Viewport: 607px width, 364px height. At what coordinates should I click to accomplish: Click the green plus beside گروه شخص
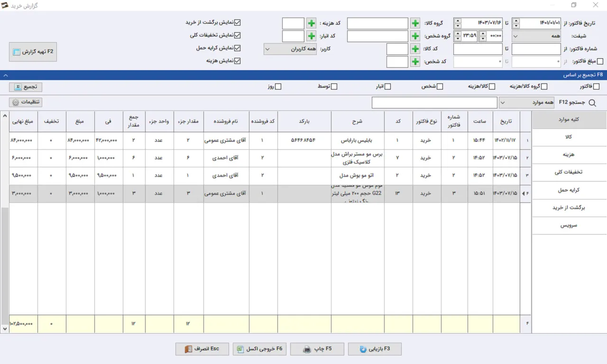click(415, 36)
